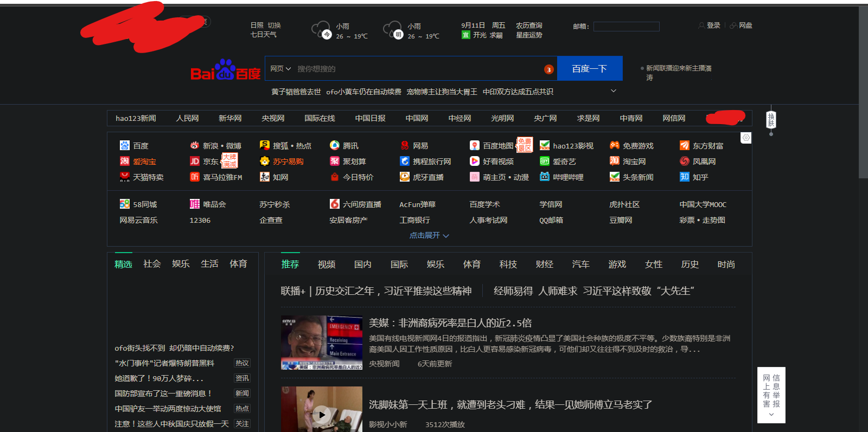Expand the hot search terms chevron
The image size is (868, 432).
click(x=614, y=91)
